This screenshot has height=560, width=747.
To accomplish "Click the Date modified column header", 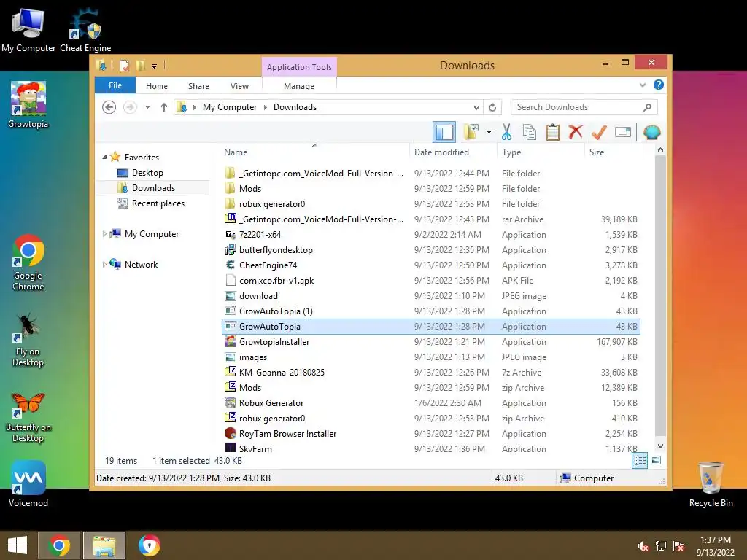I will point(452,152).
